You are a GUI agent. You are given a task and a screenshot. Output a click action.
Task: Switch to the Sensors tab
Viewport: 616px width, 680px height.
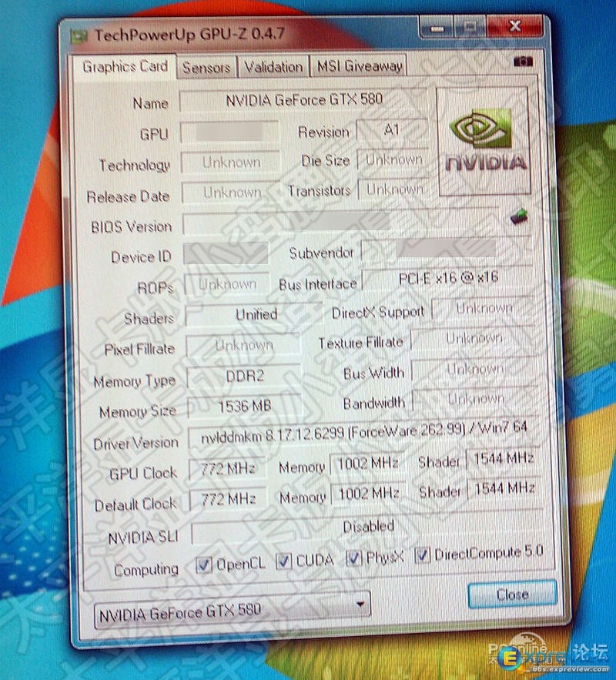point(206,67)
